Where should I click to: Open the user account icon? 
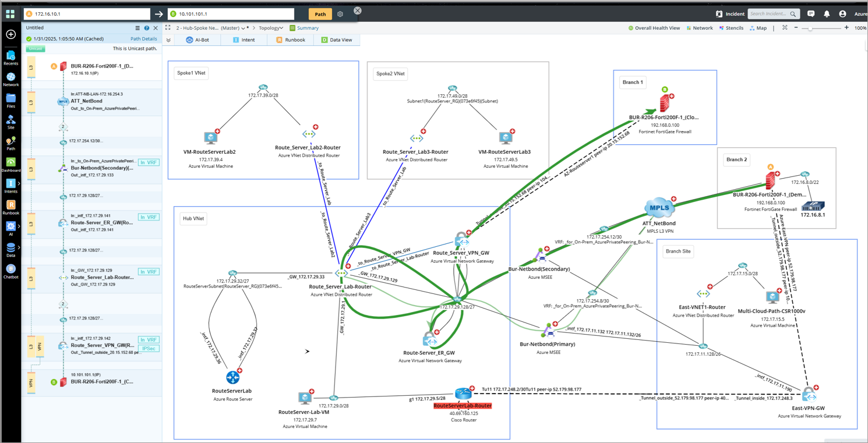click(842, 14)
